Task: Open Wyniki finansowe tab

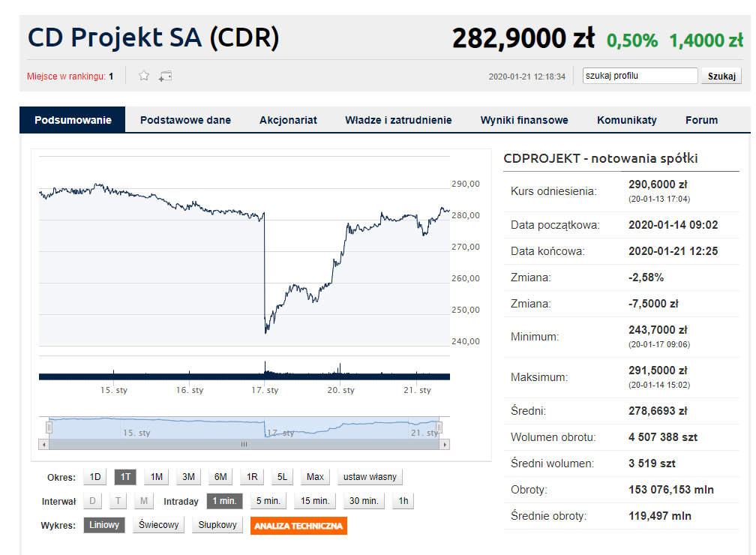Action: pyautogui.click(x=524, y=120)
